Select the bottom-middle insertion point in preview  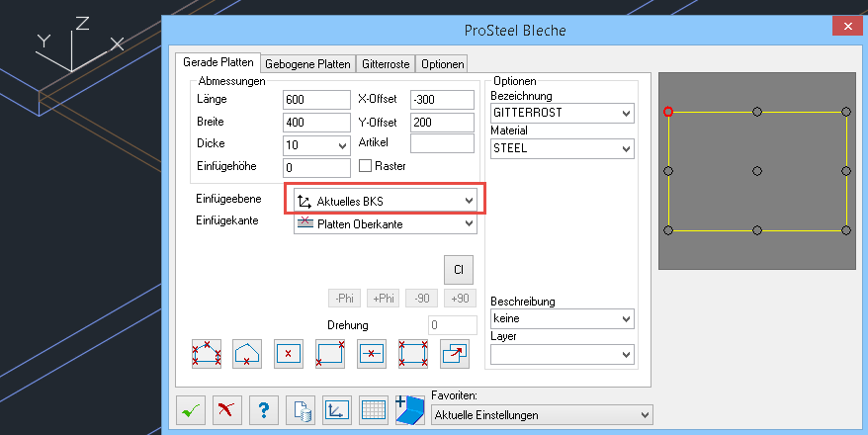pos(757,230)
